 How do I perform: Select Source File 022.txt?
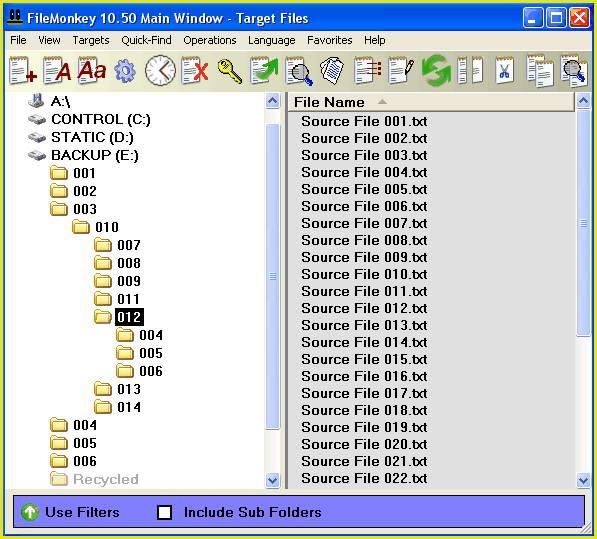(364, 478)
